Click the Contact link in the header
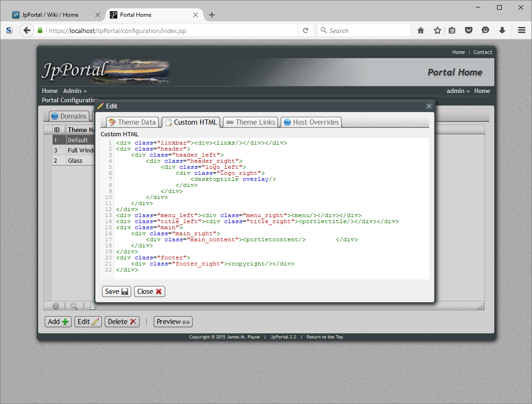This screenshot has height=404, width=532. point(483,52)
